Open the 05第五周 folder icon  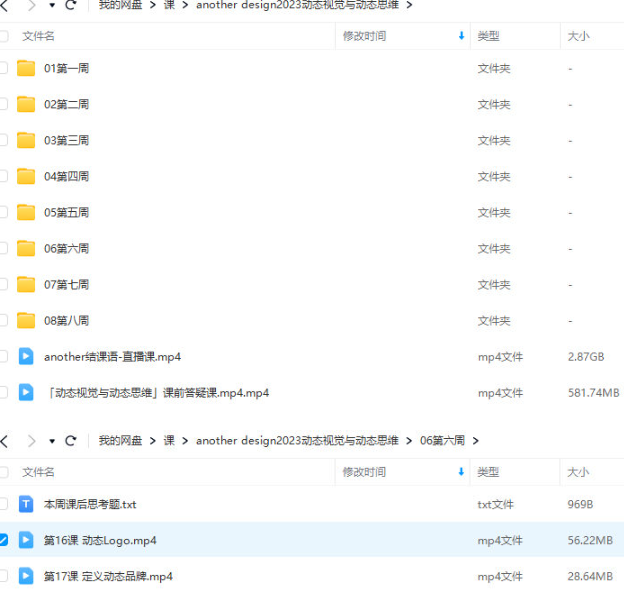26,213
